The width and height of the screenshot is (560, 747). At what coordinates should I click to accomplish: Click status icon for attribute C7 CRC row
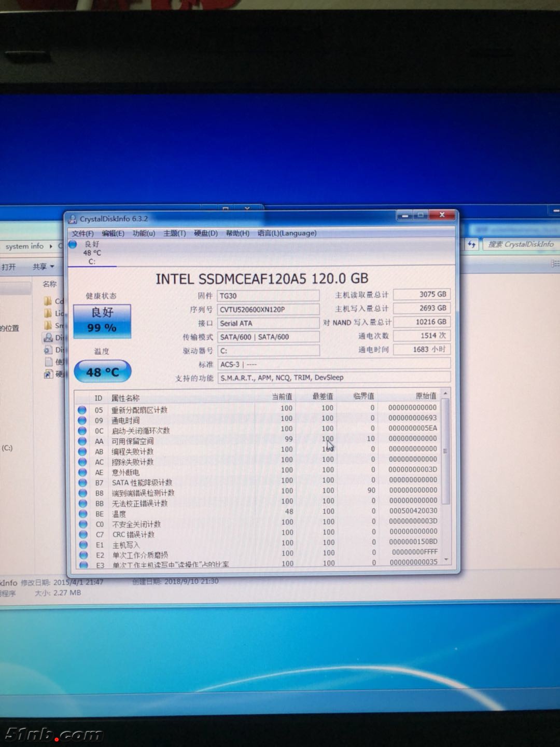coord(83,534)
